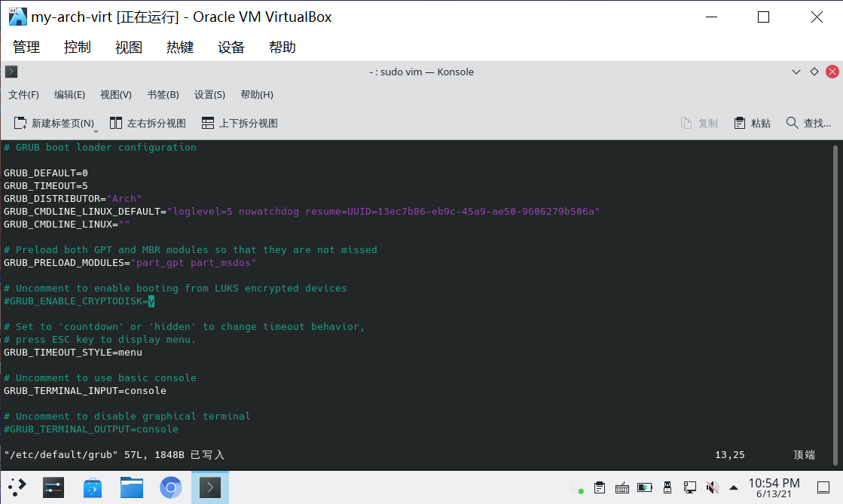The width and height of the screenshot is (843, 504).
Task: Expand hidden system tray icons arrow
Action: click(734, 487)
